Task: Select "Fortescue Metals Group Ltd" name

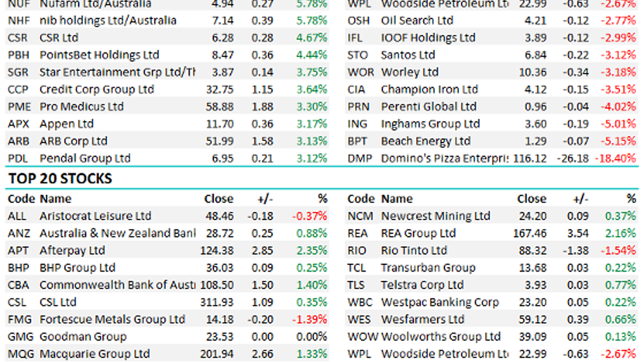Action: pyautogui.click(x=112, y=321)
